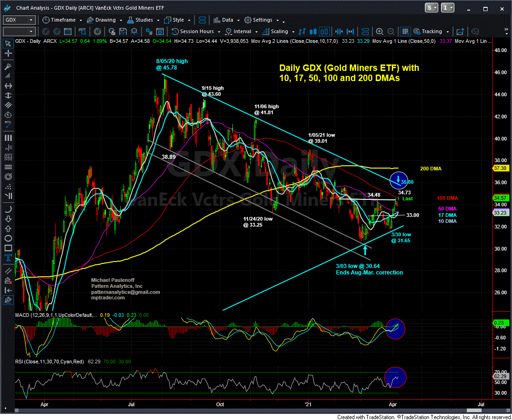Select the pointer tool in the drawing sidebar
This screenshot has height=420, width=512.
click(8, 43)
